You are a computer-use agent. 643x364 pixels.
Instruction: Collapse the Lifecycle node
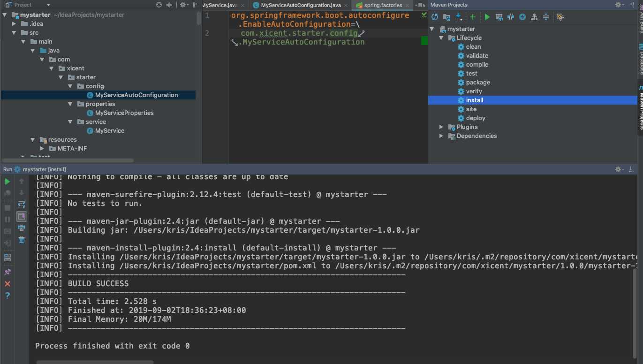(x=441, y=38)
